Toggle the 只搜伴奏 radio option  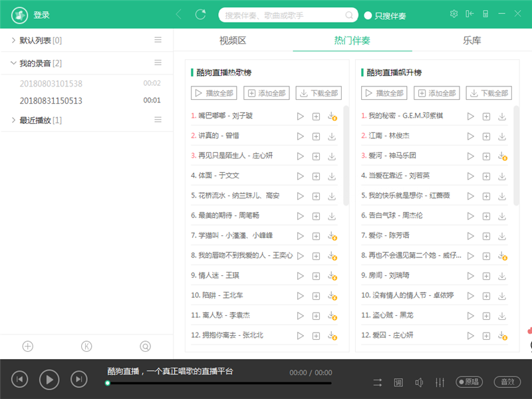click(x=385, y=15)
